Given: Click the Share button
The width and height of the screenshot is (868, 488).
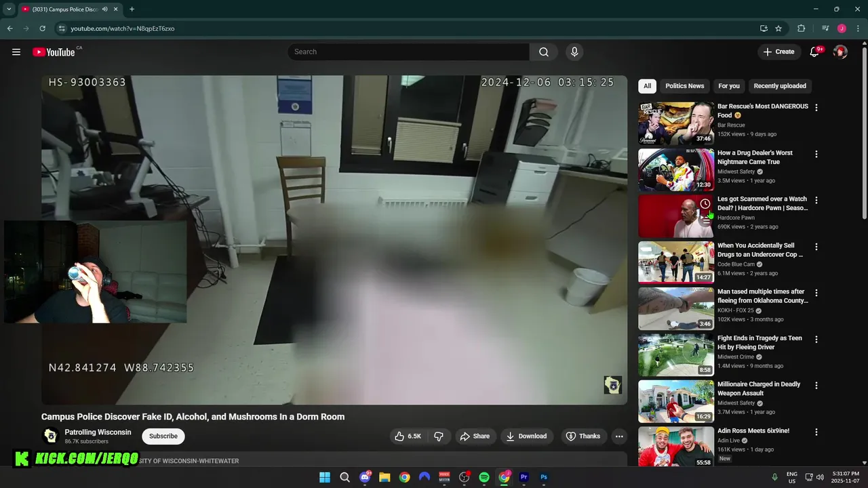Looking at the screenshot, I should tap(475, 436).
